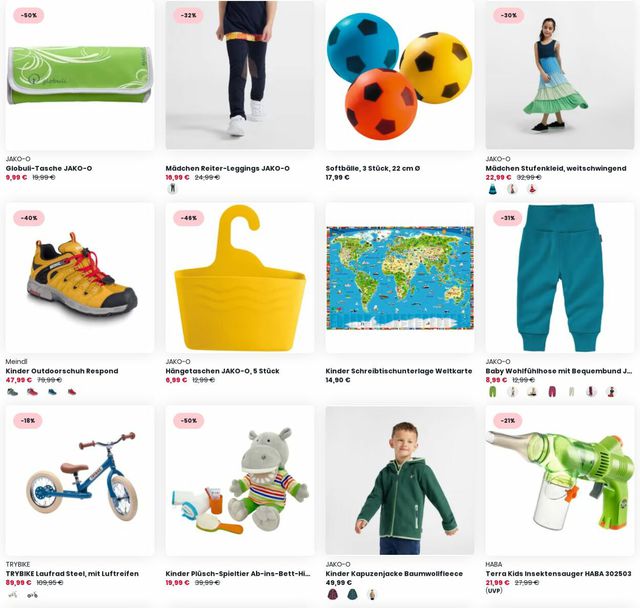Open the yellow Meindl outdoor shoe image
The width and height of the screenshot is (640, 608).
(80, 278)
